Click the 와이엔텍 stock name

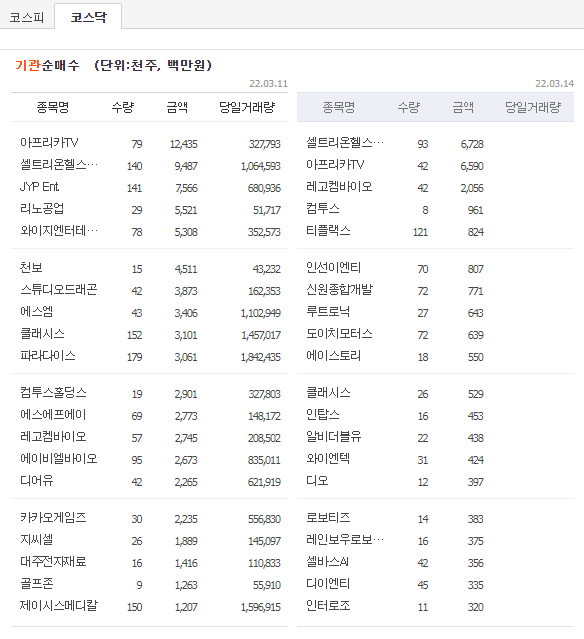[x=328, y=459]
